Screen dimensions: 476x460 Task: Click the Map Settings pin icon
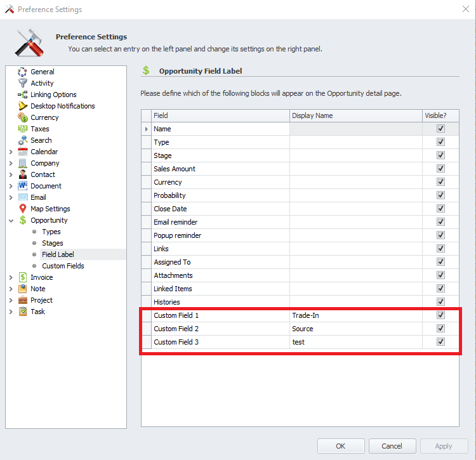23,209
